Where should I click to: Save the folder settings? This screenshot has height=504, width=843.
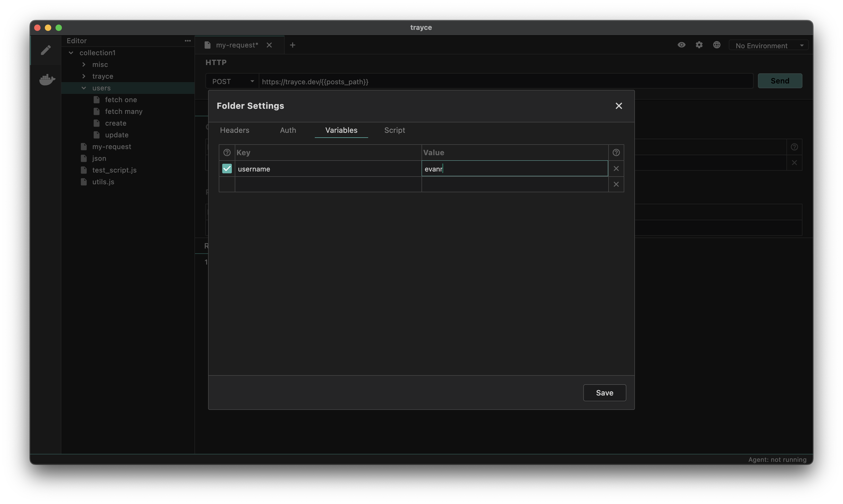pos(605,393)
